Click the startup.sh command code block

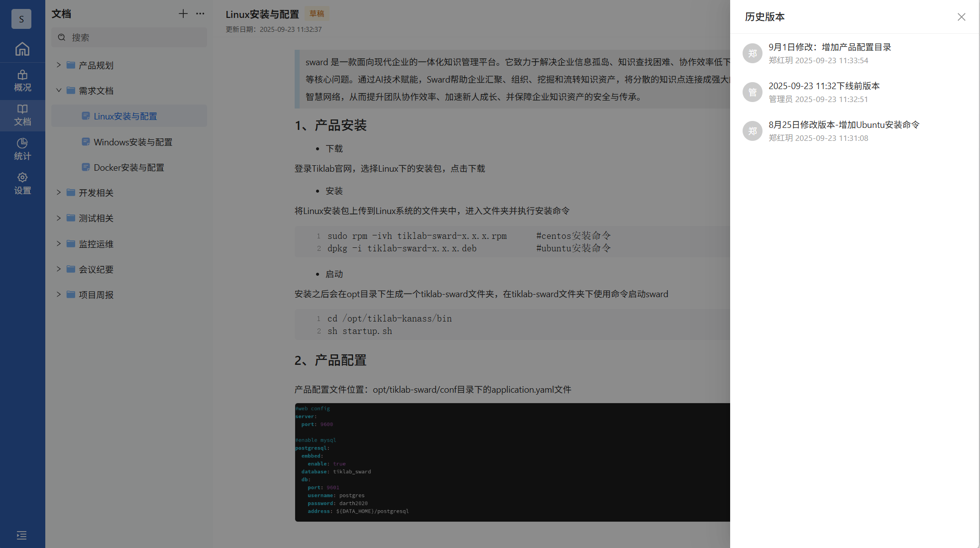[512, 325]
